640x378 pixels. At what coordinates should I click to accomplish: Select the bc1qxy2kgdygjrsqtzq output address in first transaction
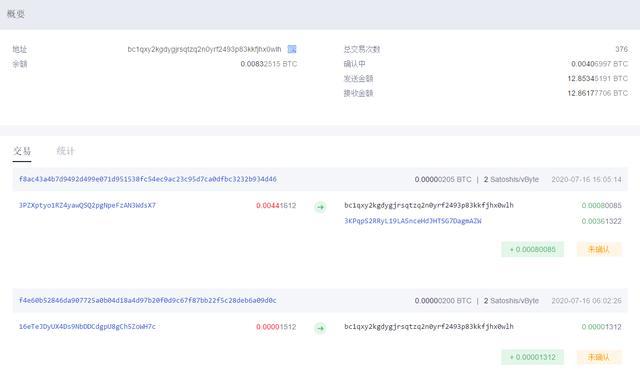[429, 205]
